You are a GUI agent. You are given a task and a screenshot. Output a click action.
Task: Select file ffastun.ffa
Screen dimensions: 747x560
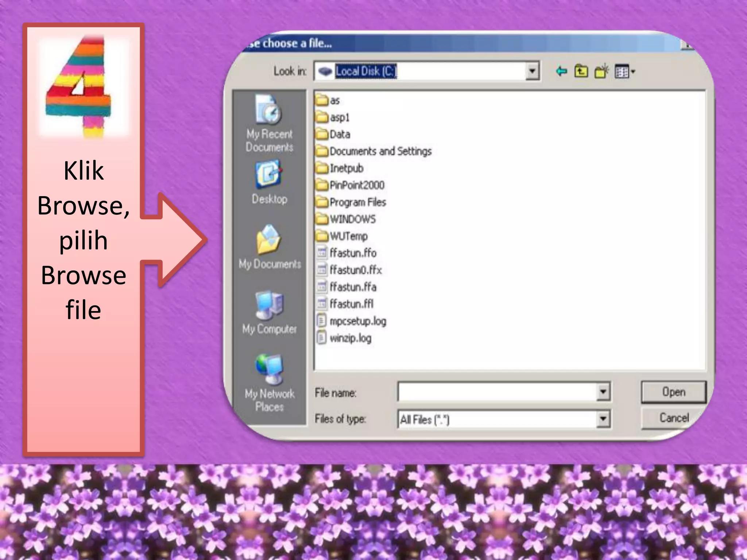[x=347, y=287]
